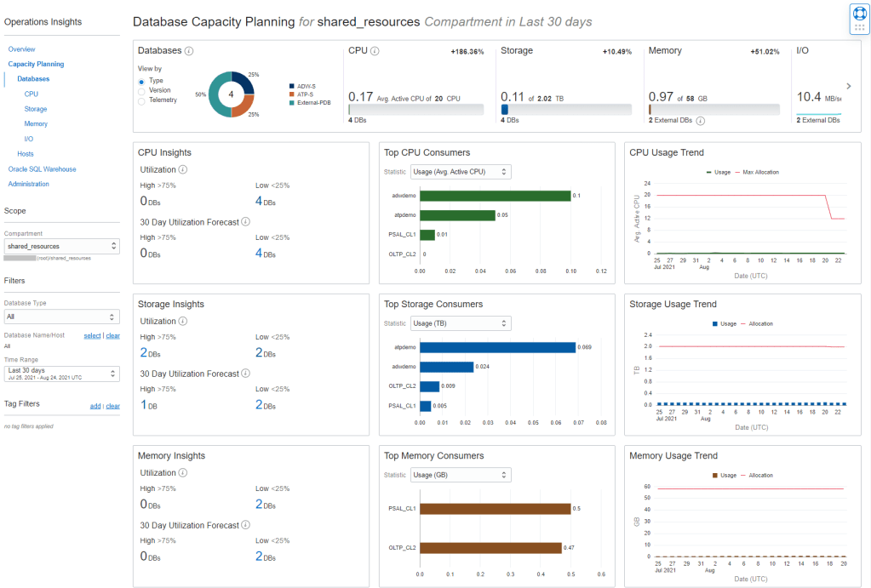The height and width of the screenshot is (588, 871).
Task: Click add link next to Tag Filters
Action: pyautogui.click(x=95, y=406)
